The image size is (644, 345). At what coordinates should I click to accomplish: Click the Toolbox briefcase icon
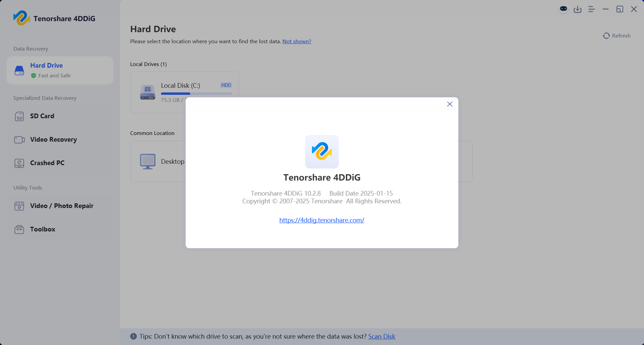click(19, 229)
